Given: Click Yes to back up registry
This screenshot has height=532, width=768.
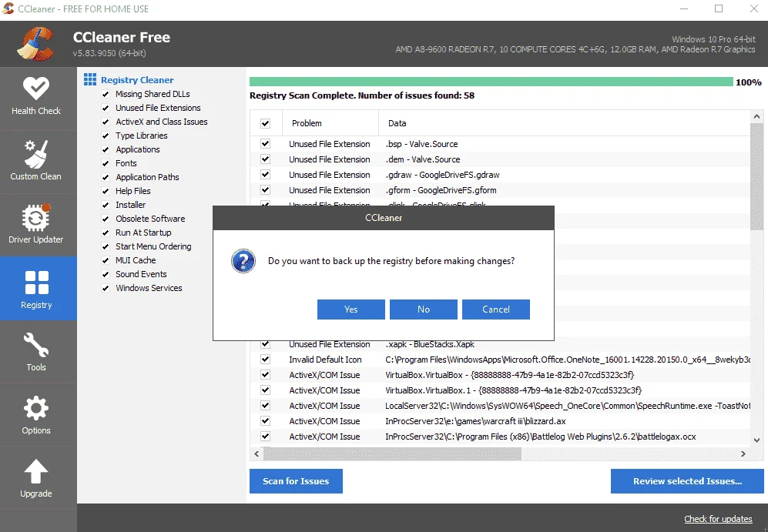Looking at the screenshot, I should click(350, 309).
